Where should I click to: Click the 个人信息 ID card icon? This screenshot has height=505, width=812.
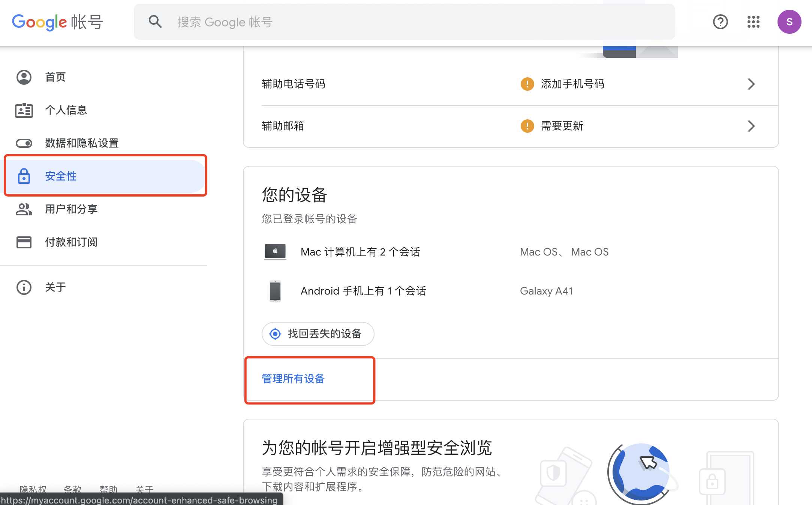(x=24, y=110)
